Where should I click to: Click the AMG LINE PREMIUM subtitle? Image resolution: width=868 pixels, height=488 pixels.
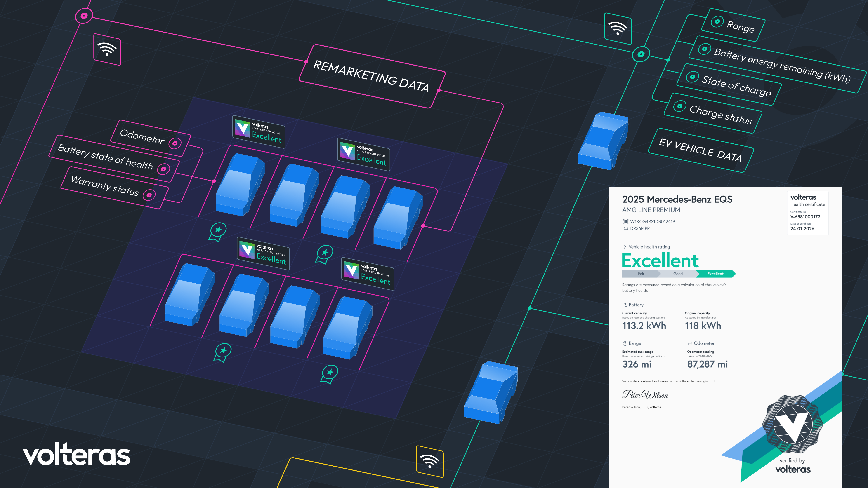point(651,210)
